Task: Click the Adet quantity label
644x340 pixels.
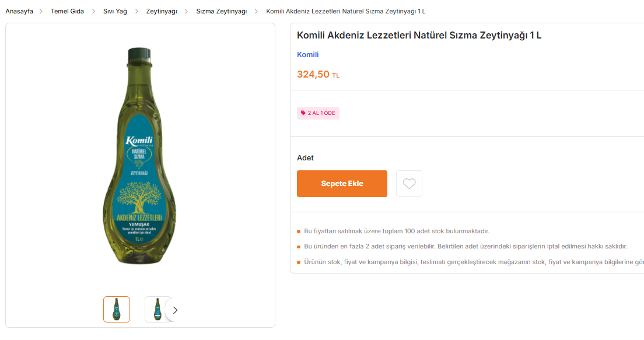Action: [305, 158]
